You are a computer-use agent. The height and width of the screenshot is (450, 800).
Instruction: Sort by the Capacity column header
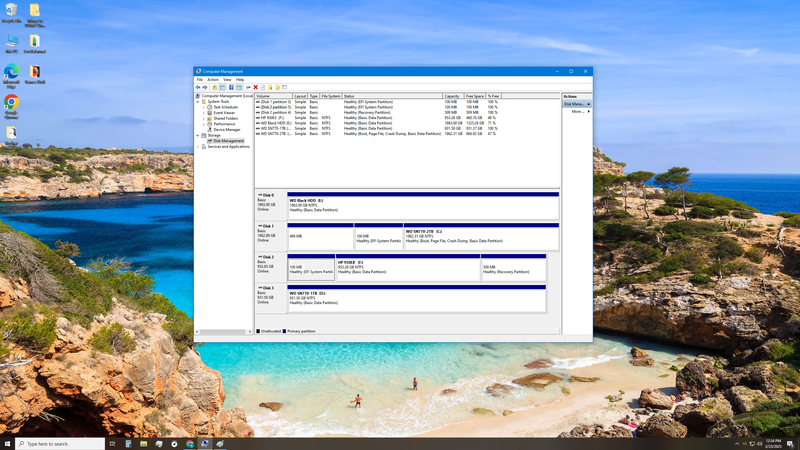point(453,96)
